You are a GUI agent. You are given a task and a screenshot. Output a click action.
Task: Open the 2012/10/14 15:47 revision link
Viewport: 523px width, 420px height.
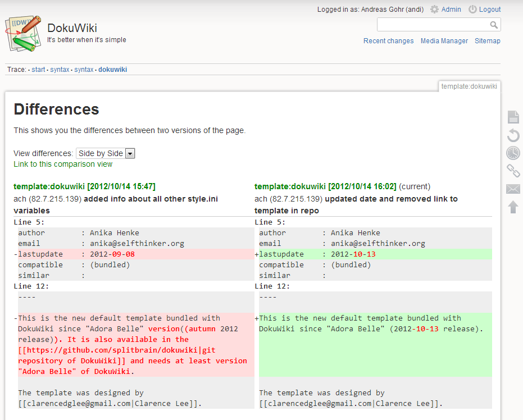coord(84,186)
